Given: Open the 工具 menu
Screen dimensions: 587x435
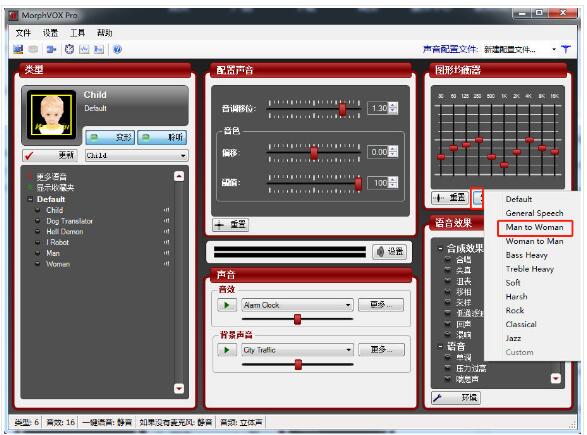Looking at the screenshot, I should tap(77, 33).
